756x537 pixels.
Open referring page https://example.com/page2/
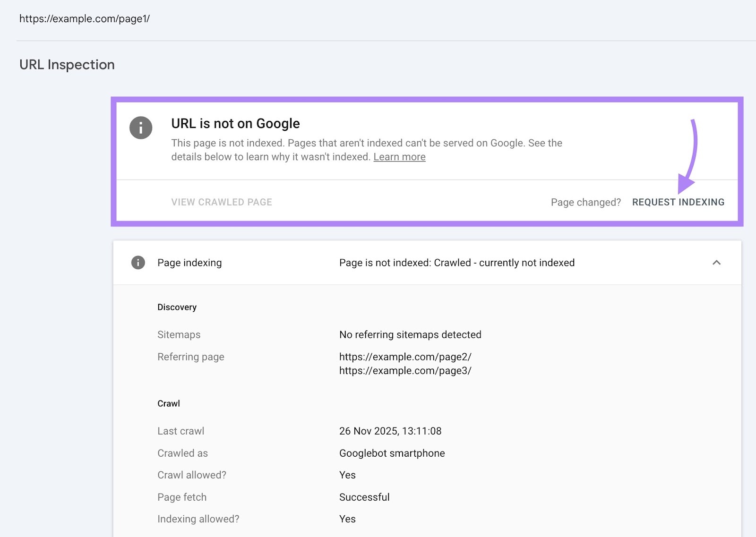tap(406, 357)
